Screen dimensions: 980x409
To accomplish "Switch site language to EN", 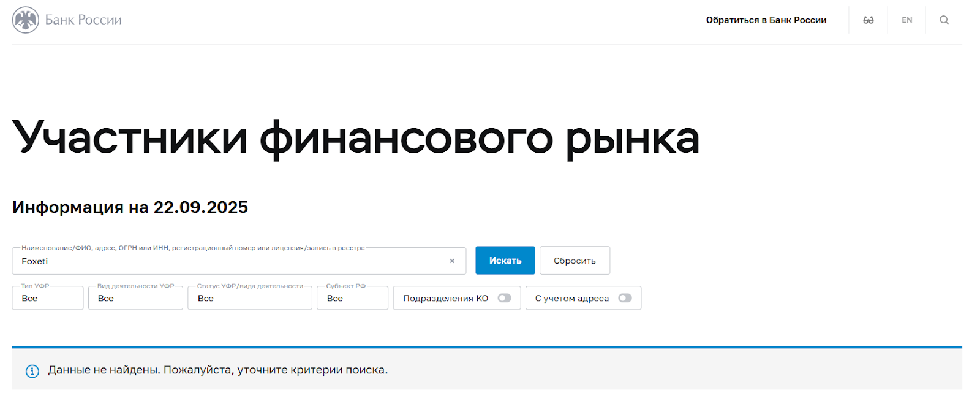I will (907, 20).
